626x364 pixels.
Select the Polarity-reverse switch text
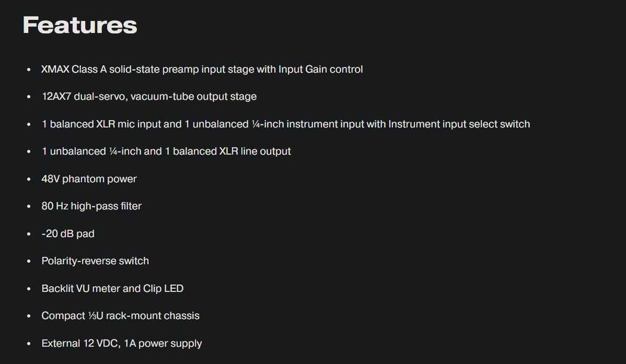tap(95, 261)
